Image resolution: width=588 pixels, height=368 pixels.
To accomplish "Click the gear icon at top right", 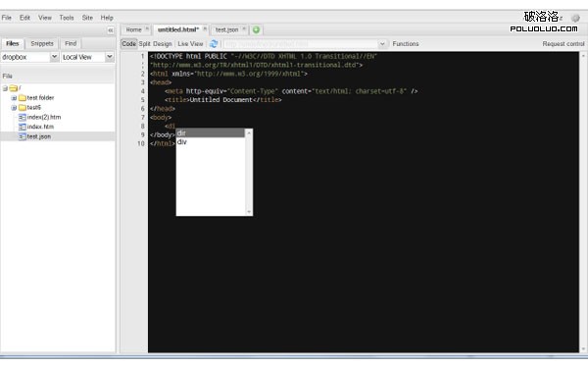I will [x=575, y=18].
